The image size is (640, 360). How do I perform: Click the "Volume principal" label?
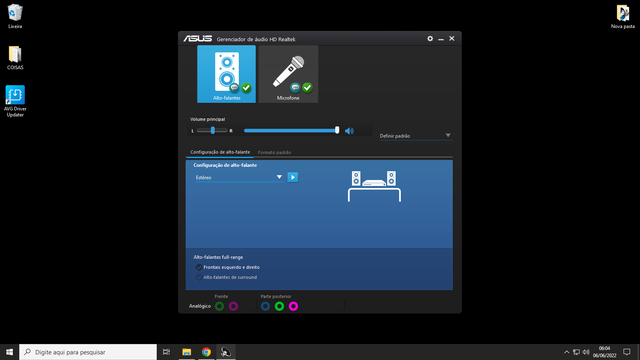(x=207, y=119)
